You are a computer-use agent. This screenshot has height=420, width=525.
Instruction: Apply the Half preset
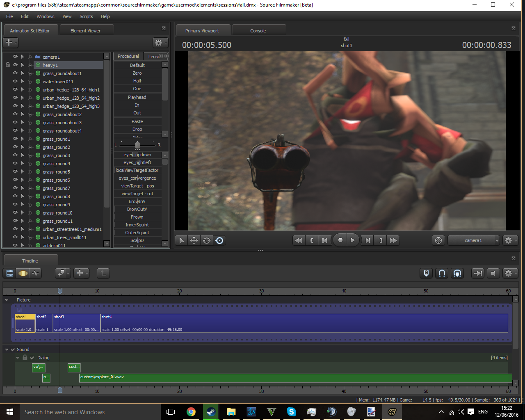pos(137,81)
